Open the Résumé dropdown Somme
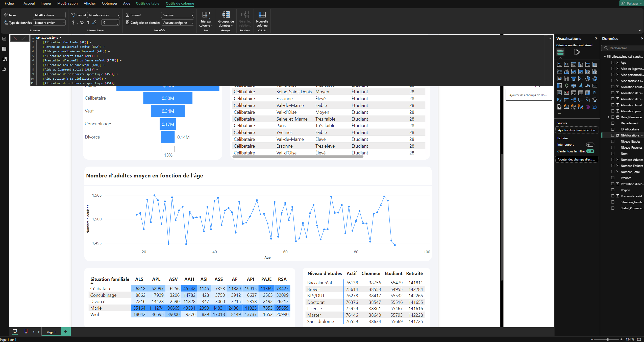This screenshot has height=342, width=644. [178, 15]
